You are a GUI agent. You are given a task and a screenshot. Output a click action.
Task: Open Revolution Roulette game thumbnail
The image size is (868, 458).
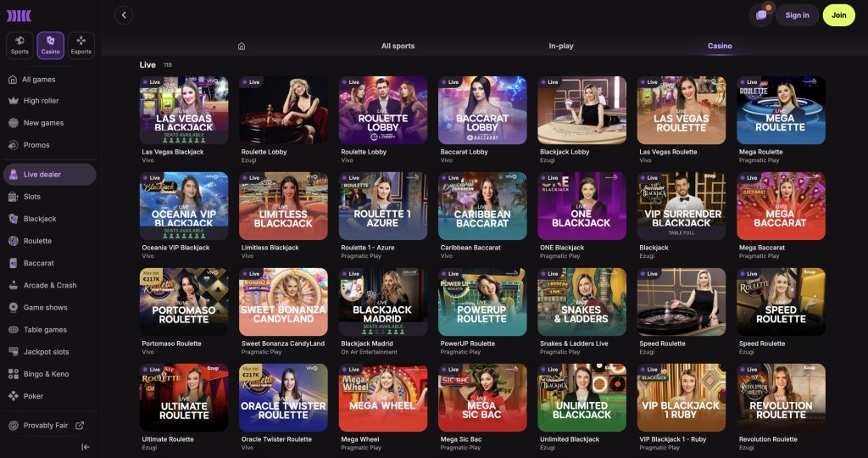click(781, 398)
